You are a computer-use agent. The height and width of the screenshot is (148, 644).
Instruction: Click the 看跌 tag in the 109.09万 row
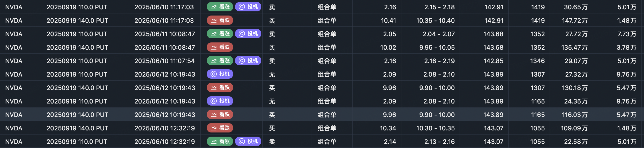[220, 128]
